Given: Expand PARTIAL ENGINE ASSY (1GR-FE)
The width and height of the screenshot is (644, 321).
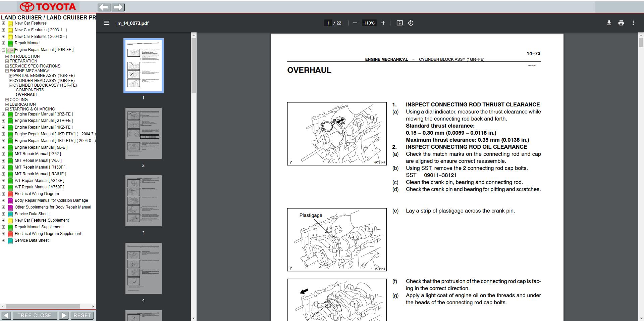Looking at the screenshot, I should tap(11, 76).
